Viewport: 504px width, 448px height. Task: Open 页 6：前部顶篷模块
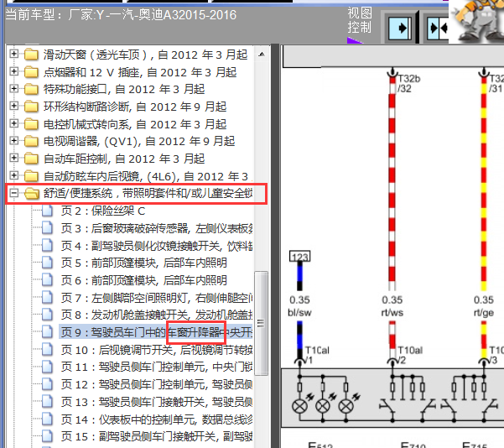click(144, 280)
